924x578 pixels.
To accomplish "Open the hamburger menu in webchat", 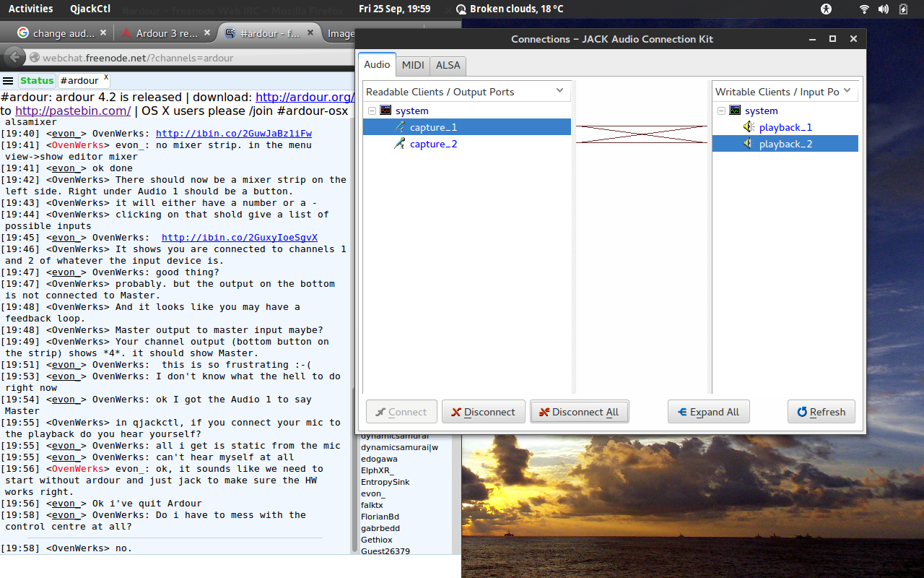I will click(8, 80).
